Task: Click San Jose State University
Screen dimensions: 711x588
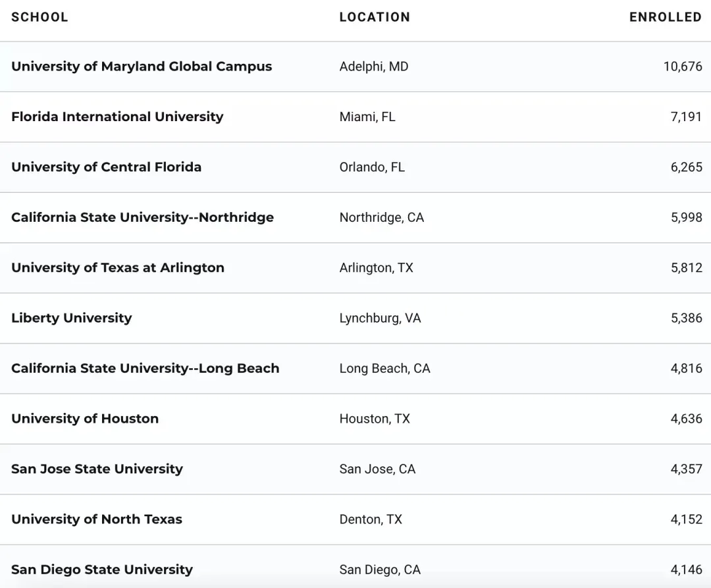Action: 97,469
